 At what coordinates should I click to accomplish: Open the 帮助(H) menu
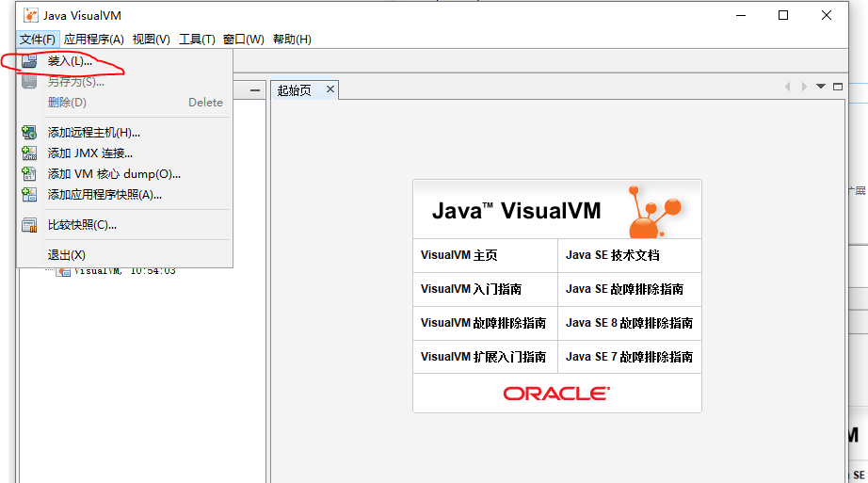[292, 40]
